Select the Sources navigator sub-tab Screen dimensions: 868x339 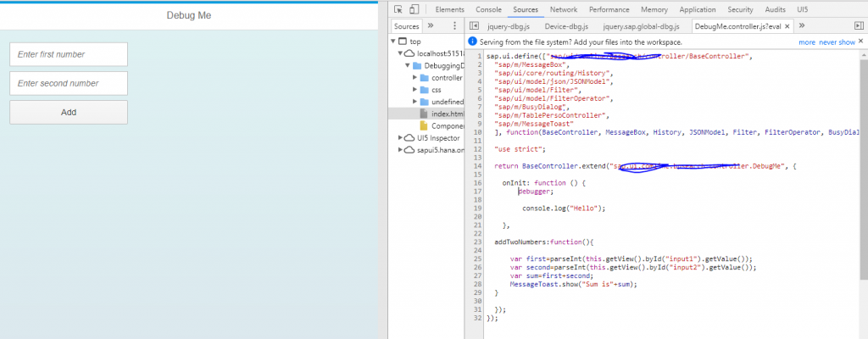(406, 26)
